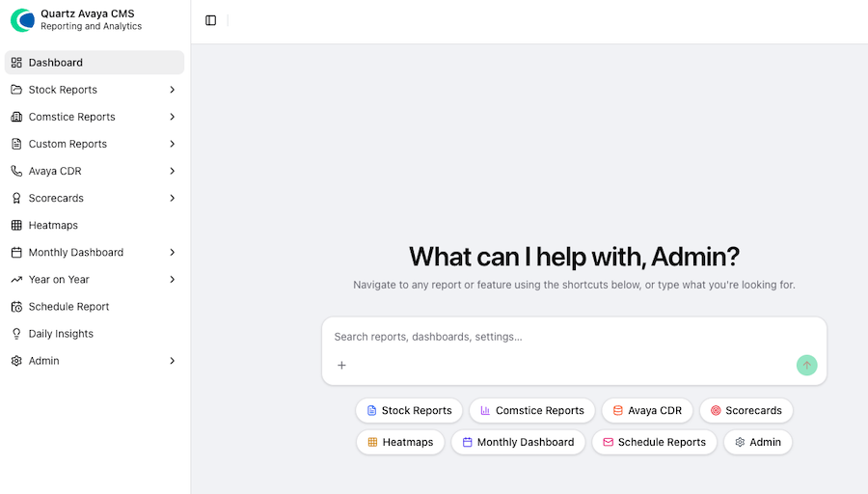Expand the Stock Reports chevron
The width and height of the screenshot is (868, 494).
(x=173, y=90)
